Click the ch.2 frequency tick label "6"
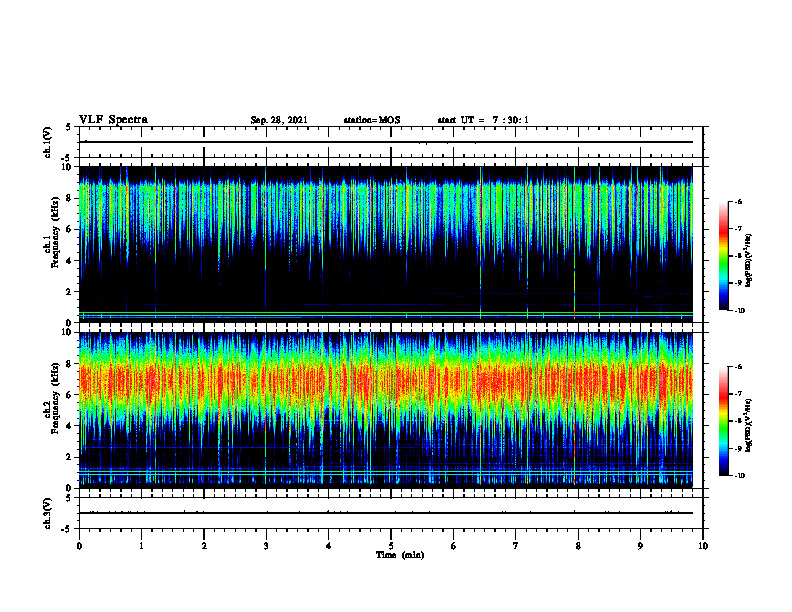The width and height of the screenshot is (792, 612). coord(70,395)
